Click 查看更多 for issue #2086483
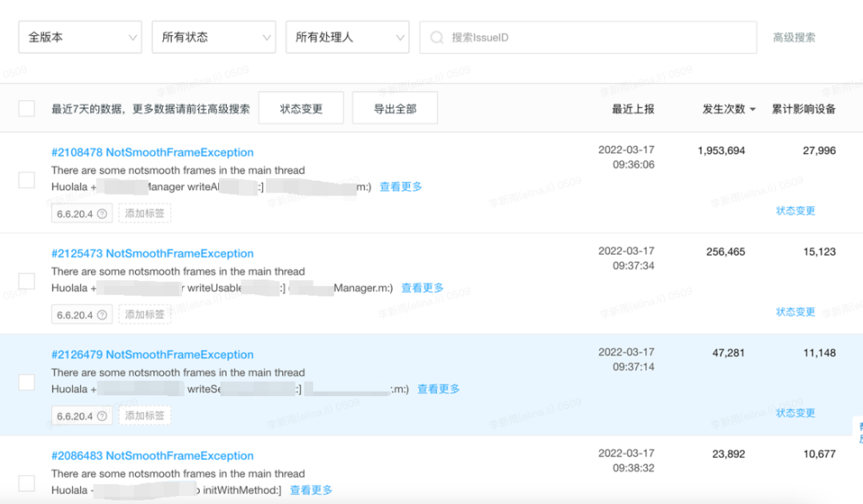The width and height of the screenshot is (863, 504). (x=311, y=490)
